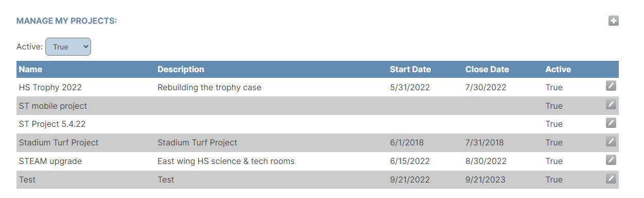The width and height of the screenshot is (644, 198).
Task: Edit the Test project row
Action: pos(611,178)
